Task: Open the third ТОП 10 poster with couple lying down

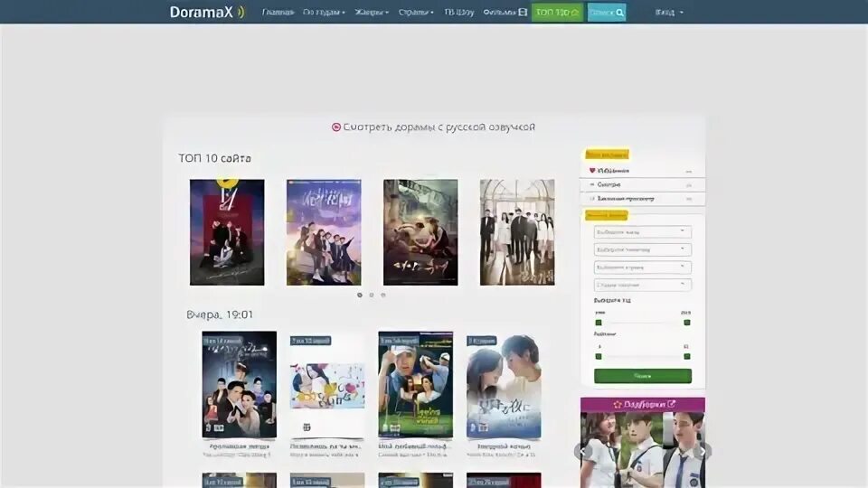Action: pos(420,232)
